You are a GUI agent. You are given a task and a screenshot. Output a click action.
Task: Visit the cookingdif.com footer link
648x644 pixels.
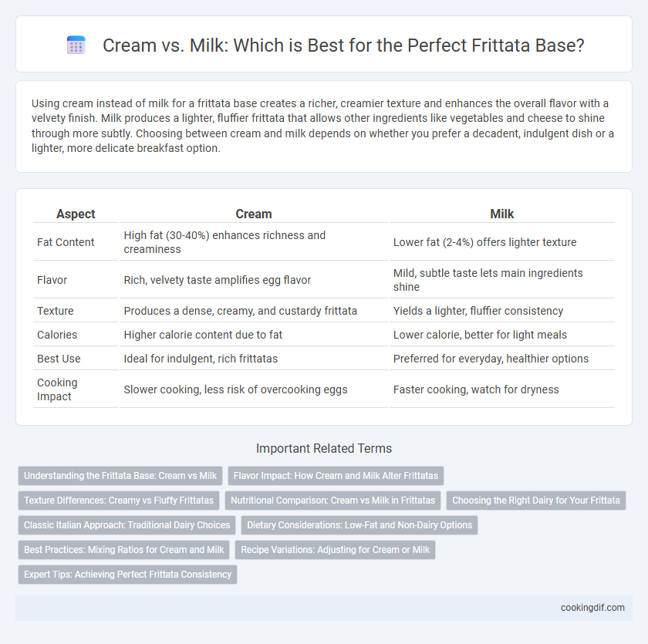tap(592, 608)
